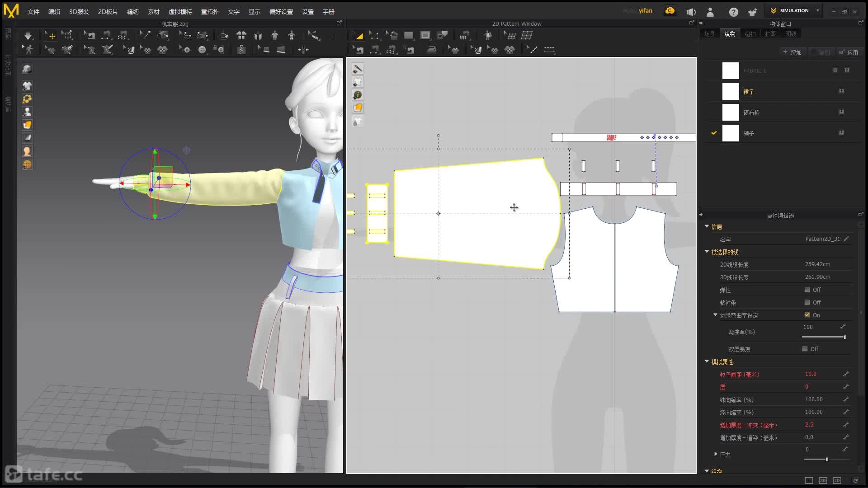Switch to the 纽扣 tab
Viewport: 868px width, 488px height.
tap(750, 34)
